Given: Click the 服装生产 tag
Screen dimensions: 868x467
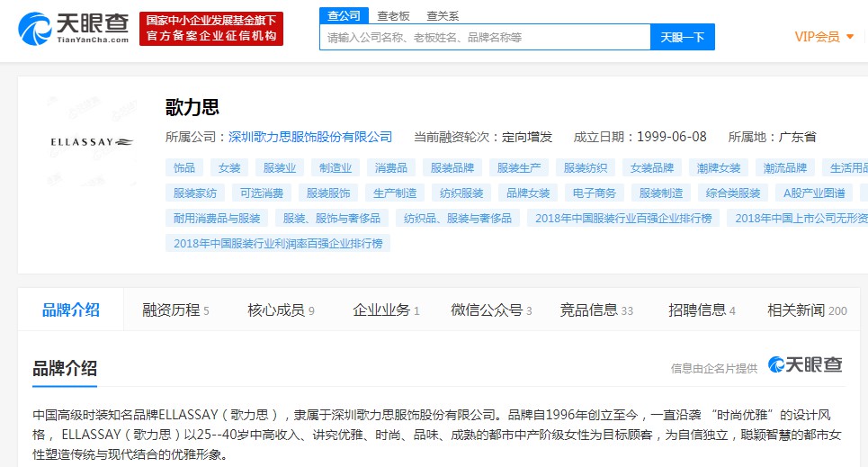Looking at the screenshot, I should pos(519,168).
